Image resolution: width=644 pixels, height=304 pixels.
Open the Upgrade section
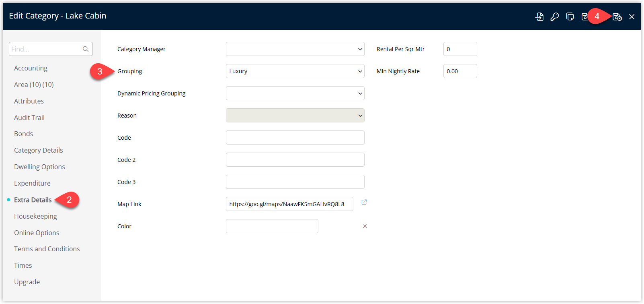coord(27,282)
